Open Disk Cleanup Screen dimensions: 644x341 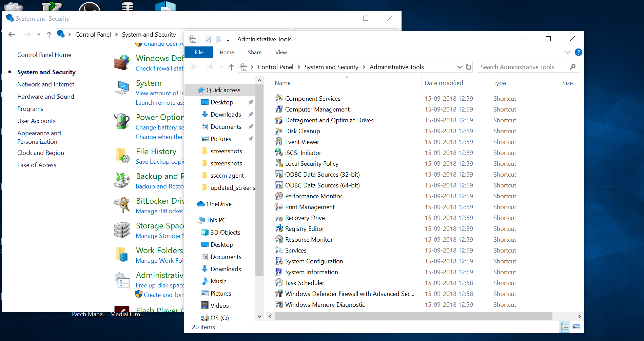point(302,131)
